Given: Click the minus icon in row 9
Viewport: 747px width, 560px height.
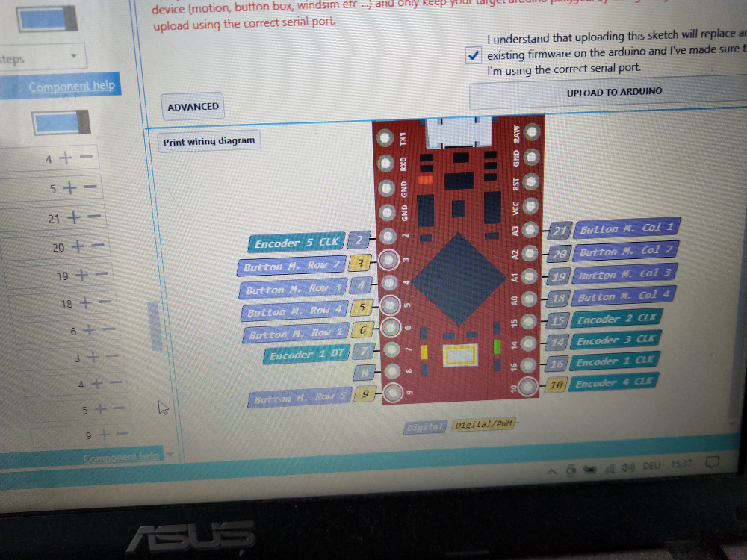Looking at the screenshot, I should pyautogui.click(x=123, y=433).
